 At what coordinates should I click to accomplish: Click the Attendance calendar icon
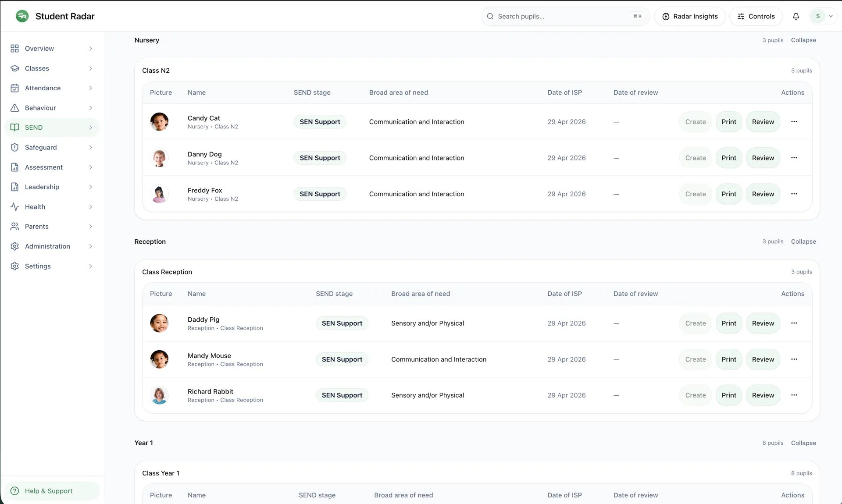14,88
